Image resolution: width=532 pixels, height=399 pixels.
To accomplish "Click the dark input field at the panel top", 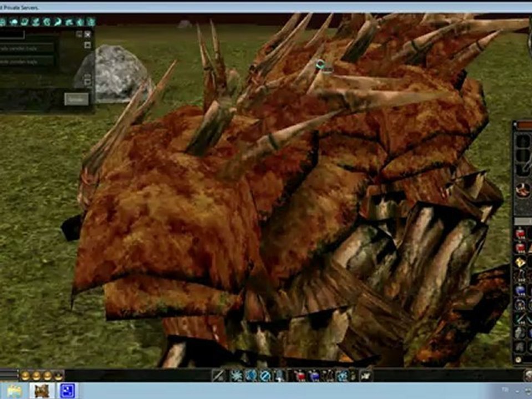I will [x=12, y=34].
